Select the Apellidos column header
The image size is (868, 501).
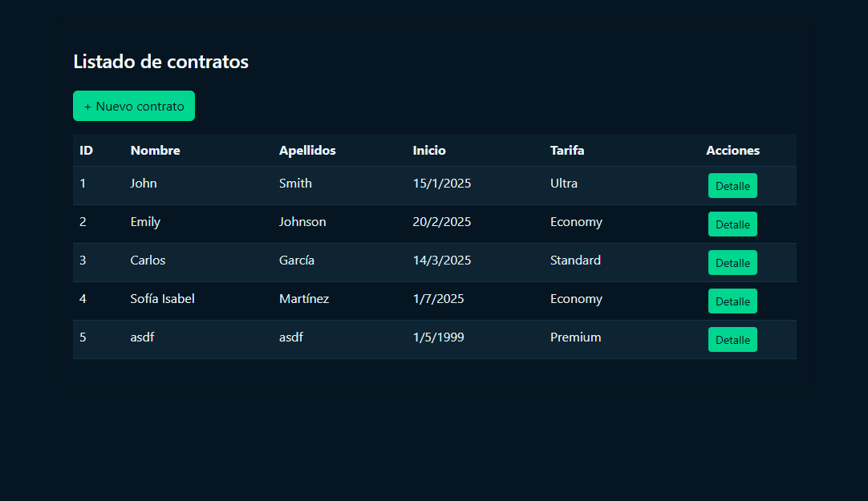click(x=307, y=151)
